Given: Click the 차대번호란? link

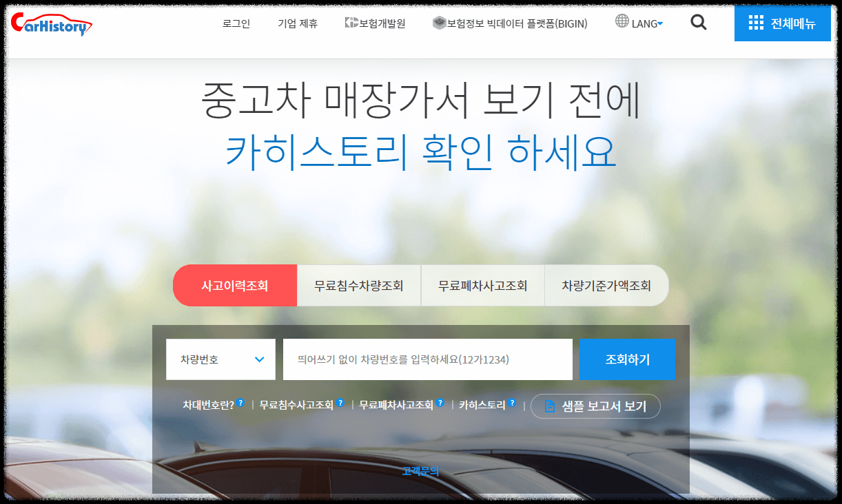Looking at the screenshot, I should pos(208,405).
